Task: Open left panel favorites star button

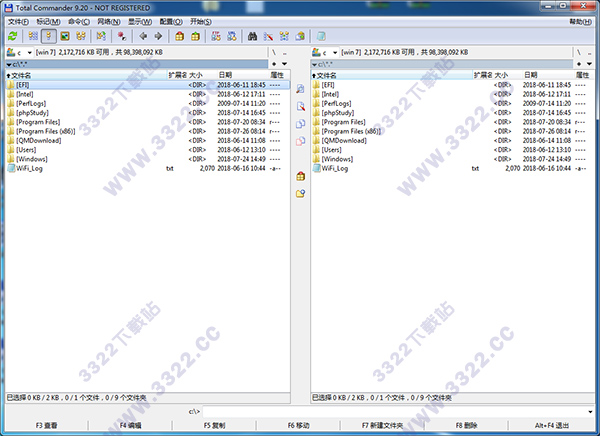Action: 274,64
